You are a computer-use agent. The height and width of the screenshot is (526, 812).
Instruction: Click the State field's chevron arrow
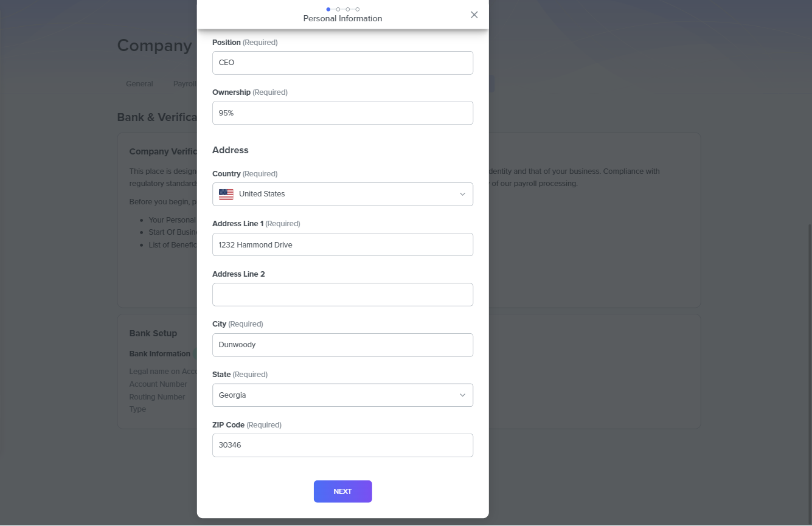(x=462, y=395)
